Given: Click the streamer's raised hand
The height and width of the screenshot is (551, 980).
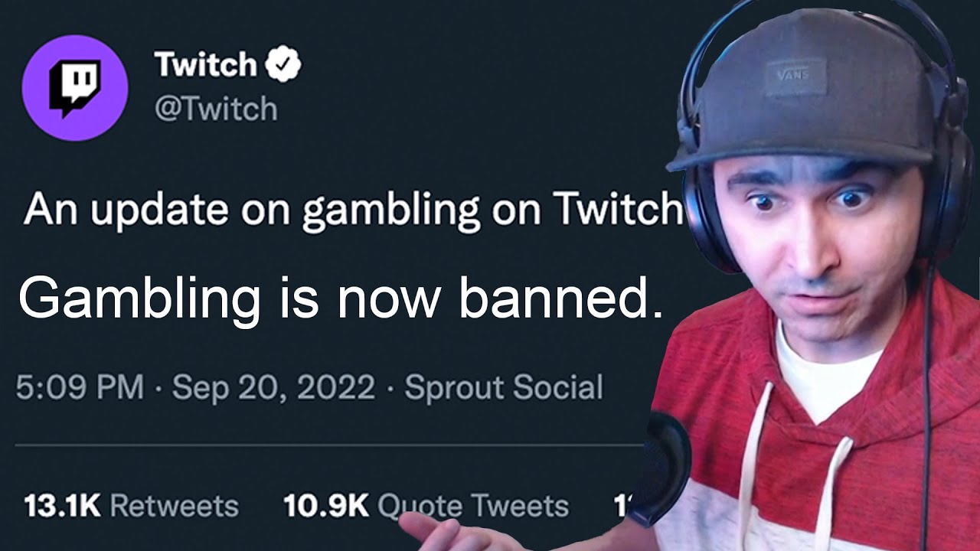Looking at the screenshot, I should tap(440, 532).
